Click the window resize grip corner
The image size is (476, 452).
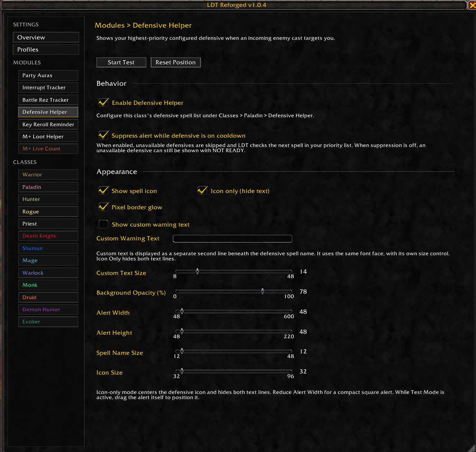472,448
